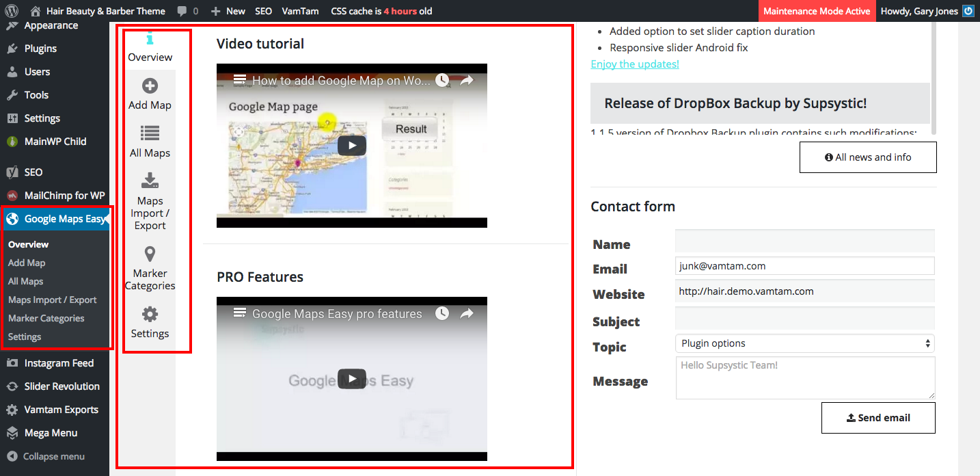
Task: Click the Subject input field
Action: (x=804, y=318)
